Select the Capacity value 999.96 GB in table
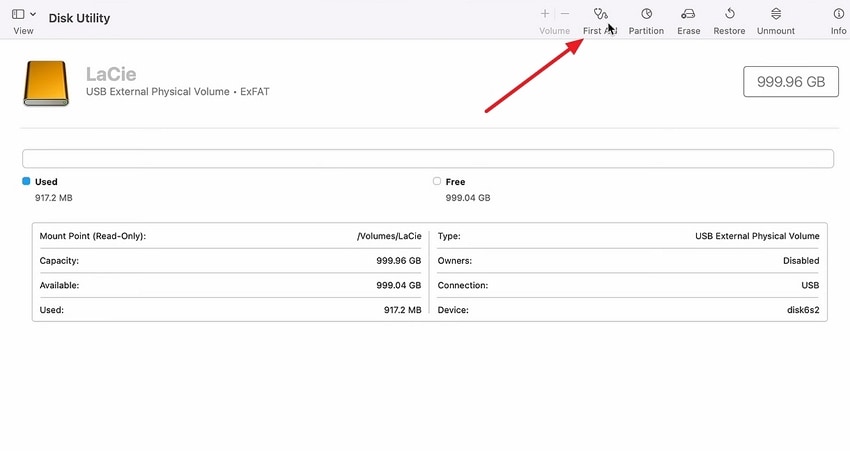 398,261
